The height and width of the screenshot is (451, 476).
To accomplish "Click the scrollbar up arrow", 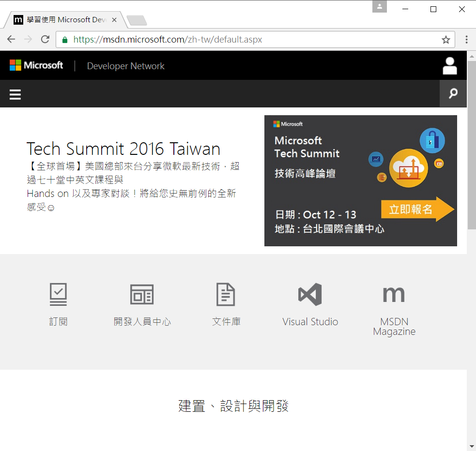I will point(472,56).
